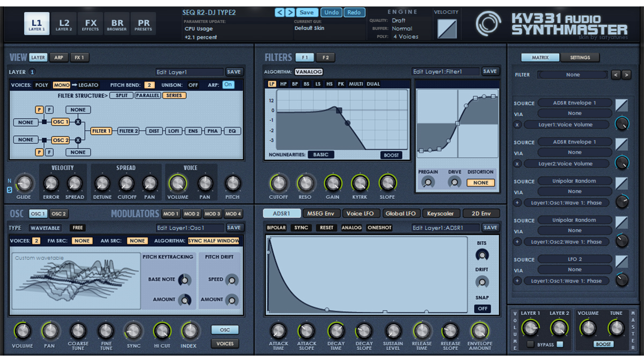Click the pitch drift SPEED knob

(232, 279)
